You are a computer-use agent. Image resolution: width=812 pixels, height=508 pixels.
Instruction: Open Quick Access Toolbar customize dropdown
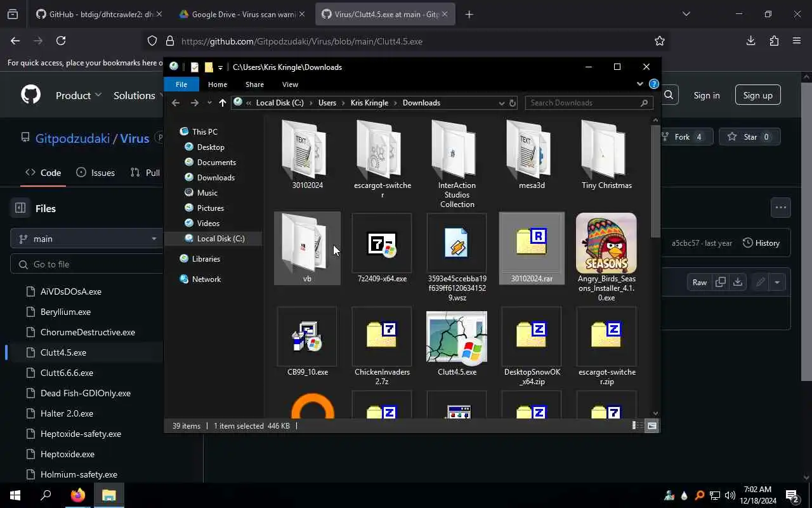point(220,67)
